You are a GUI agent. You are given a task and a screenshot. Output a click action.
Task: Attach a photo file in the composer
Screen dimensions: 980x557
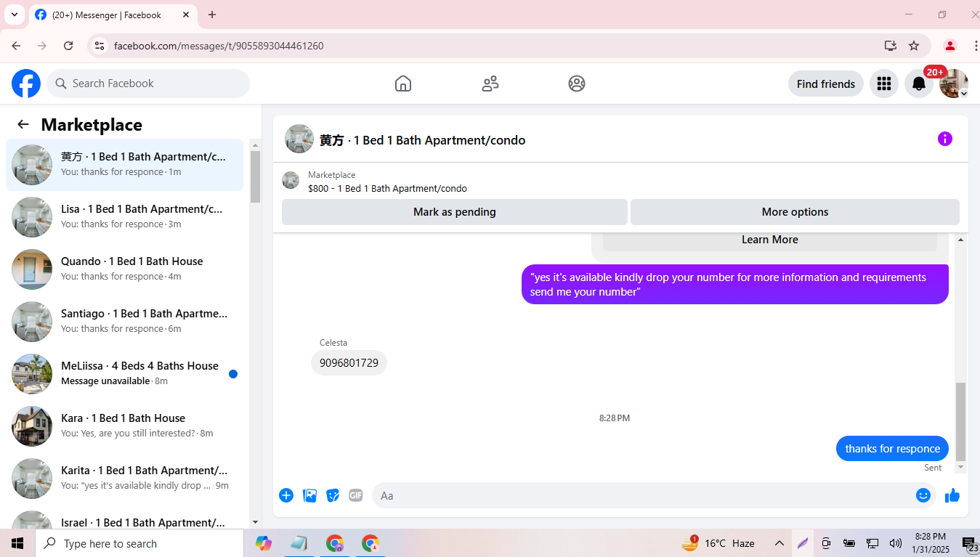[x=309, y=495]
